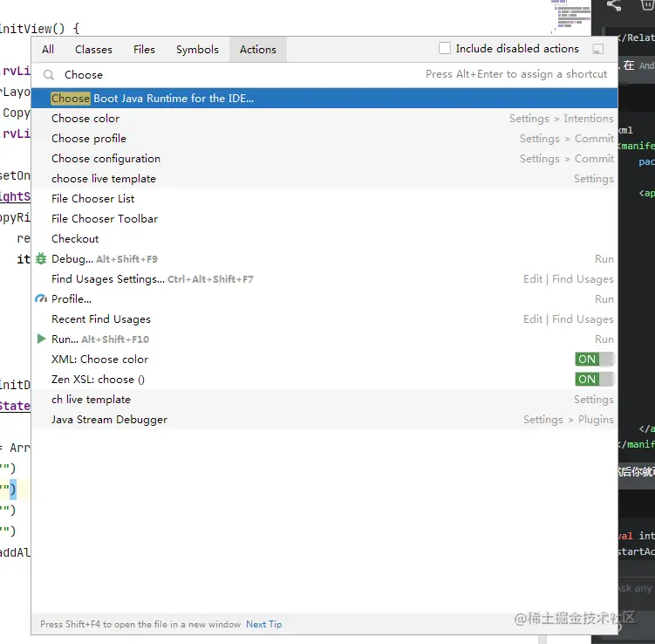The height and width of the screenshot is (644, 655).
Task: Select the Choose configuration result
Action: pyautogui.click(x=324, y=159)
